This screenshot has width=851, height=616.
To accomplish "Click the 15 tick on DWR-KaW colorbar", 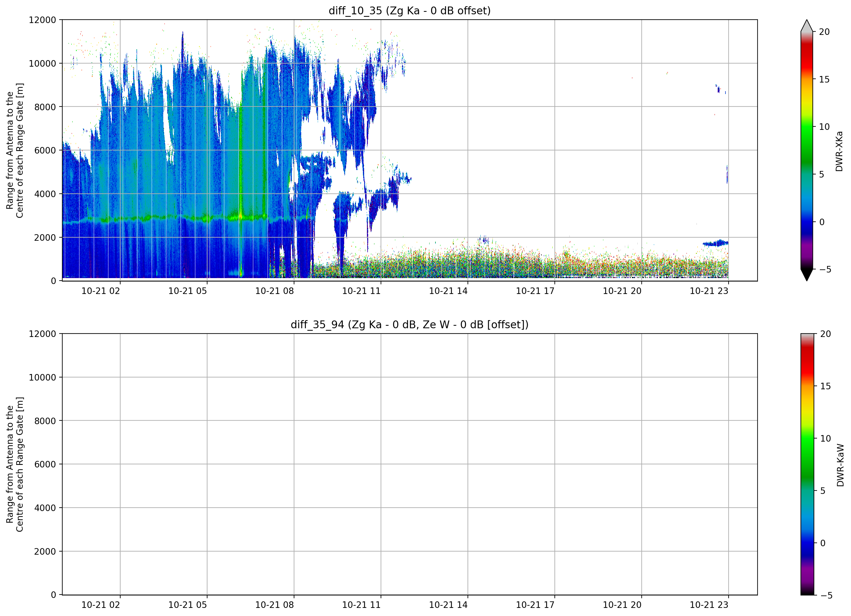I will tap(825, 386).
